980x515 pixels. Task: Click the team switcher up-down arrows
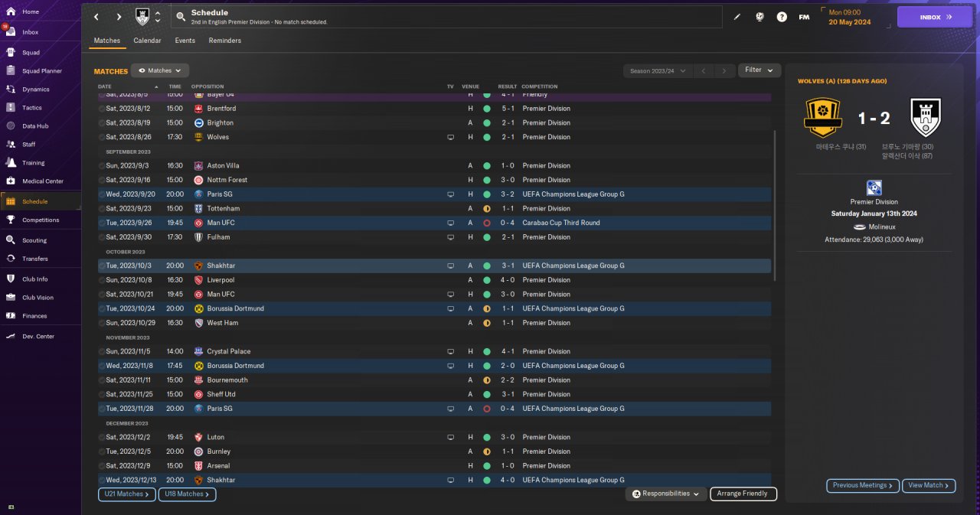click(158, 17)
